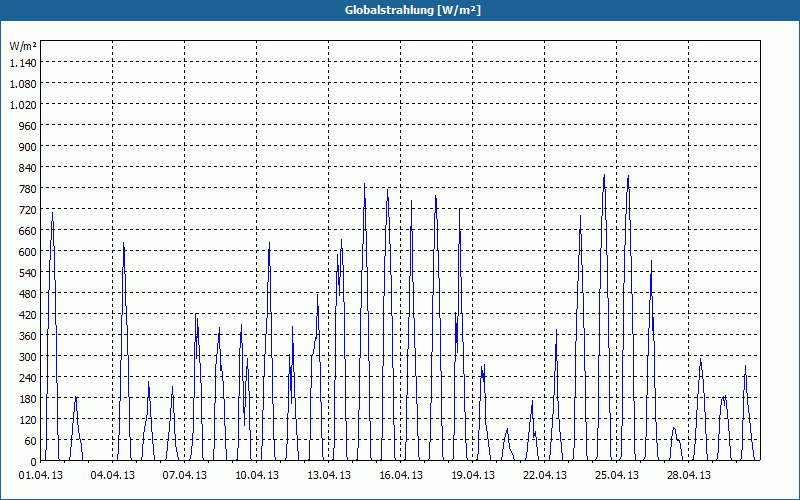Select the 1.020 y-axis value
Viewport: 800px width, 500px height.
[x=23, y=105]
